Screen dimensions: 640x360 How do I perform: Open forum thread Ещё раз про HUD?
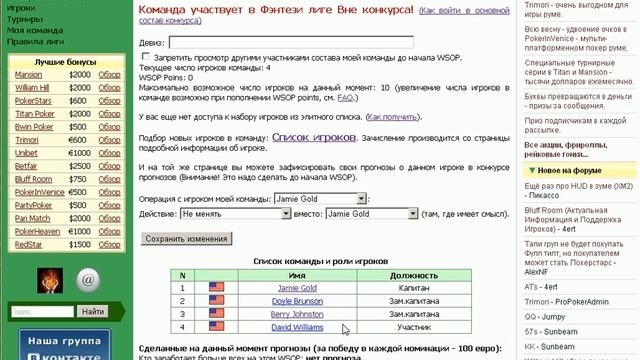coord(578,191)
